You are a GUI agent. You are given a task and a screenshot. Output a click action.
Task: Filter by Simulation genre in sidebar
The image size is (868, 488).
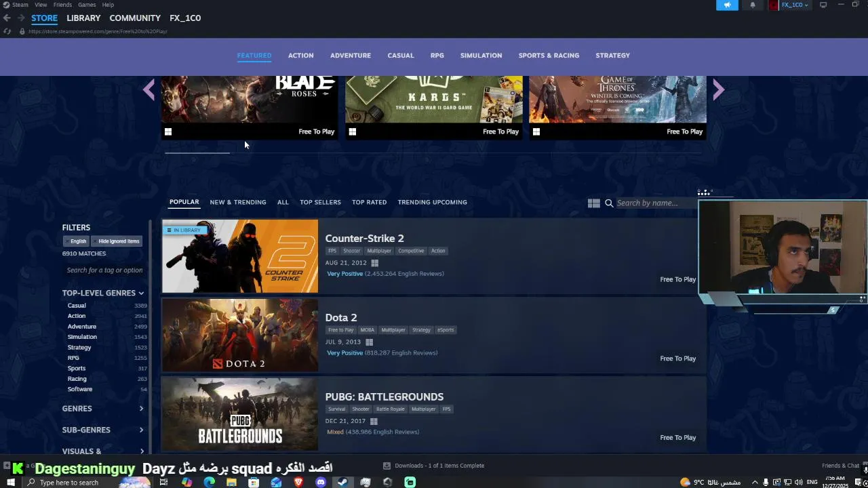tap(82, 337)
